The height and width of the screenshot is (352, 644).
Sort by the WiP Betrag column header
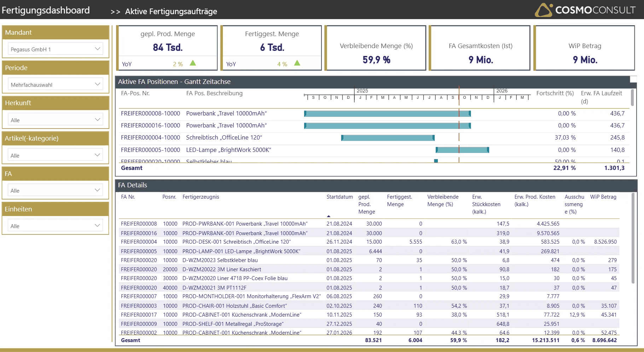(x=603, y=197)
